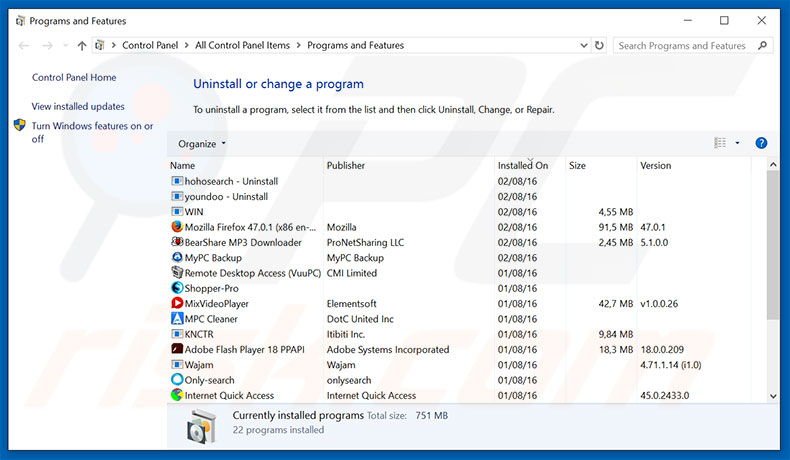The width and height of the screenshot is (790, 460).
Task: Click the Adobe Flash Player icon
Action: 177,349
